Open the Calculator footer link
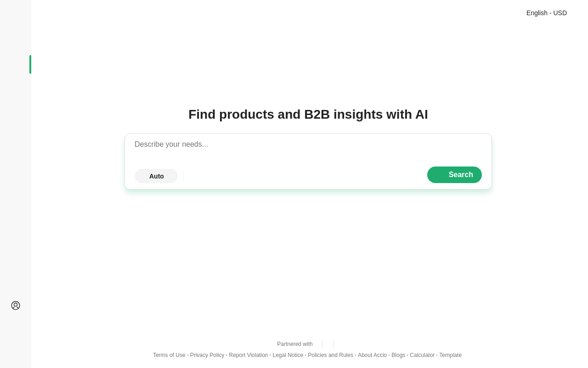 point(422,355)
